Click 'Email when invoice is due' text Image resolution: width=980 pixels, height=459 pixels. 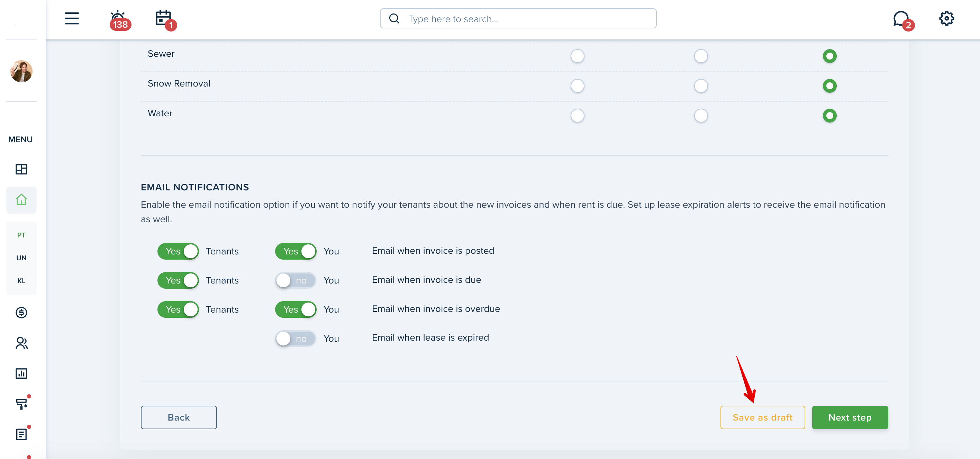coord(426,280)
